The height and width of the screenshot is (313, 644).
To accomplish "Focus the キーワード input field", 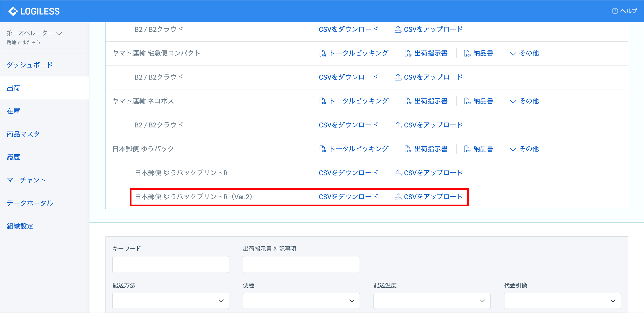I will [x=171, y=264].
